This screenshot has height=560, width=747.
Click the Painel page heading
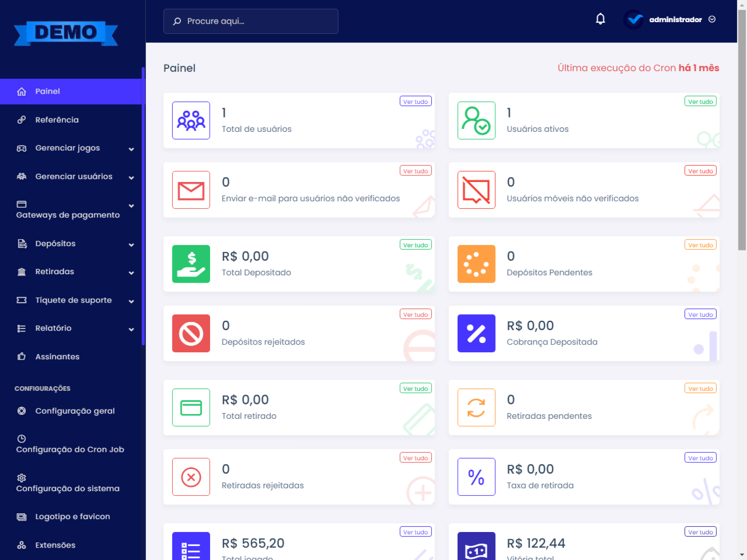[179, 68]
